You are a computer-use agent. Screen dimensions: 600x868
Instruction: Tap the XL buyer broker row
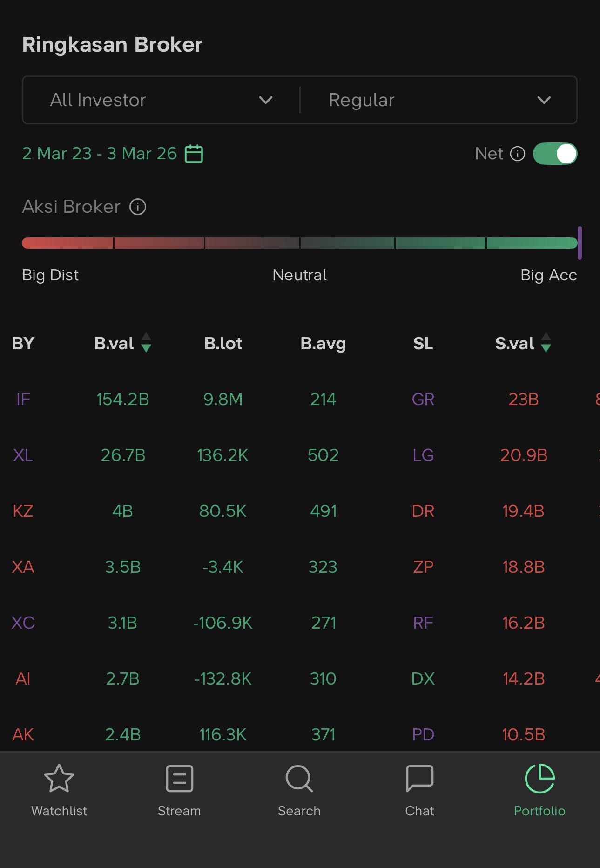pos(23,455)
